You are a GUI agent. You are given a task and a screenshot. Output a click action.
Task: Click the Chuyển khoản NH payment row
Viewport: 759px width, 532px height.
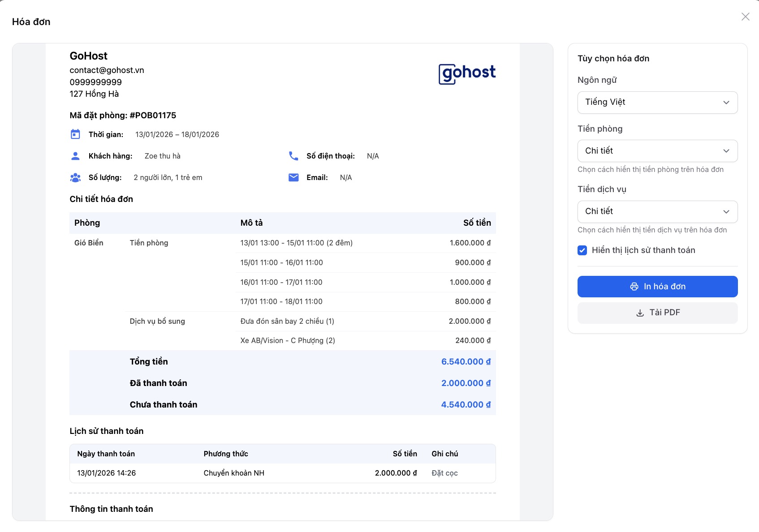pos(234,473)
